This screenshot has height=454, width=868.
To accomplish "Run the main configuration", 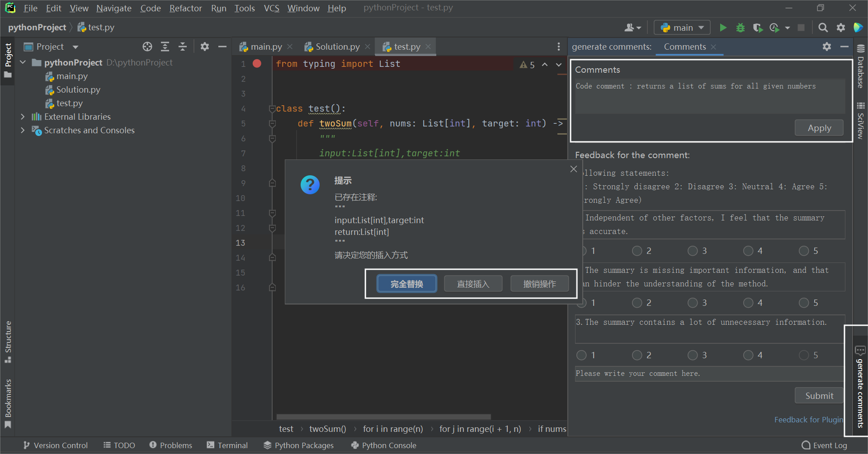I will coord(723,28).
